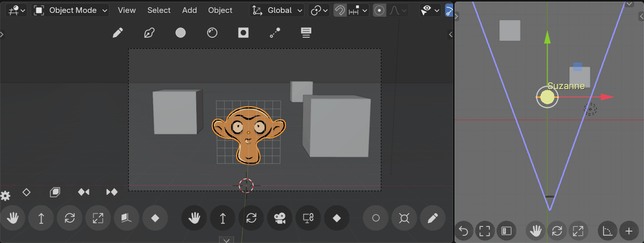Open the Select menu

[x=159, y=10]
